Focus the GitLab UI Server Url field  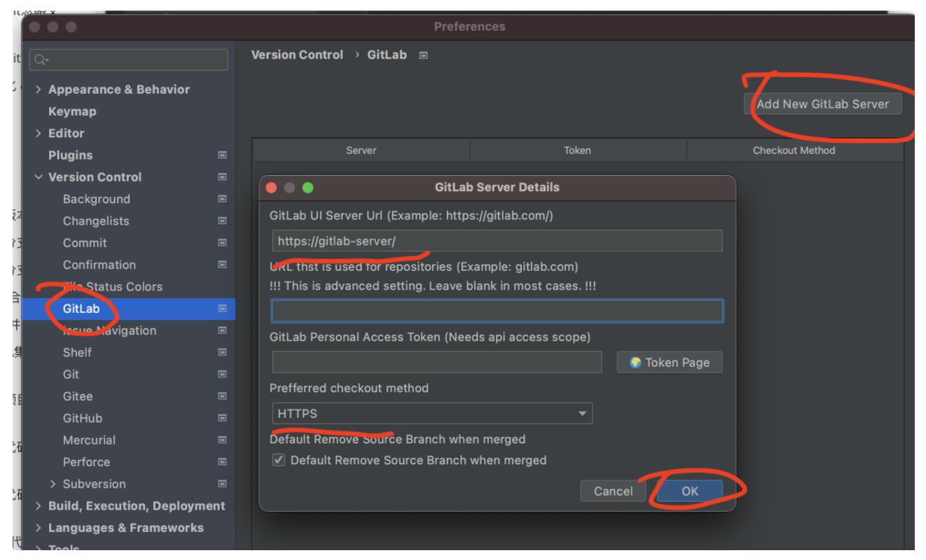pyautogui.click(x=497, y=240)
